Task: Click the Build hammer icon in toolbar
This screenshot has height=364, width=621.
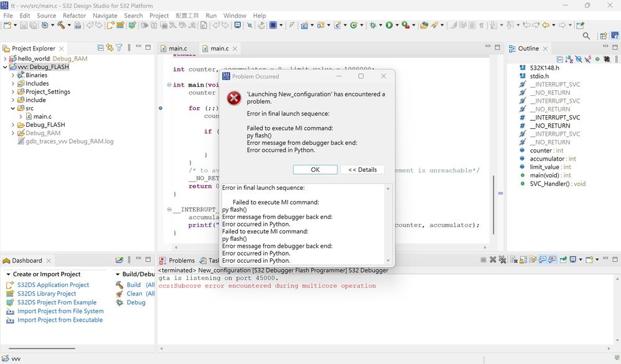Action: click(x=60, y=26)
